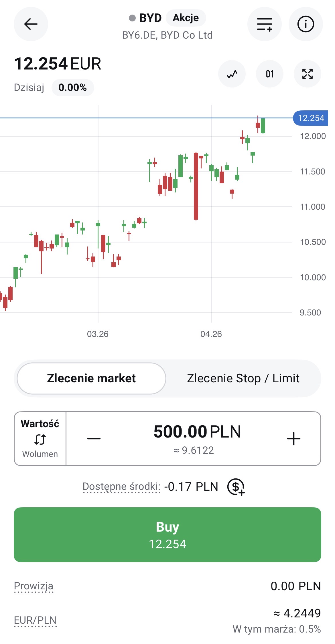Select Zlecenie market tab
The image size is (335, 644).
coord(91,378)
